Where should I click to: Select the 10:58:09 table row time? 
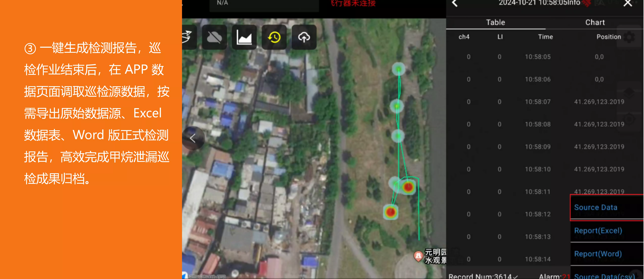pos(538,147)
